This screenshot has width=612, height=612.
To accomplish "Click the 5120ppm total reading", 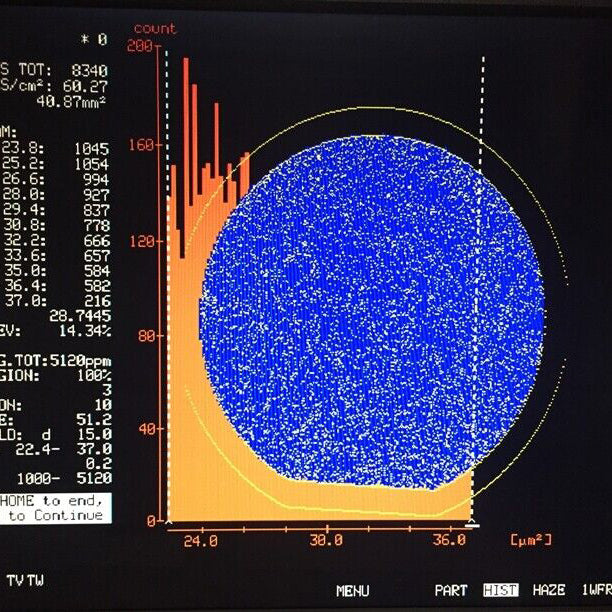I will [x=80, y=361].
